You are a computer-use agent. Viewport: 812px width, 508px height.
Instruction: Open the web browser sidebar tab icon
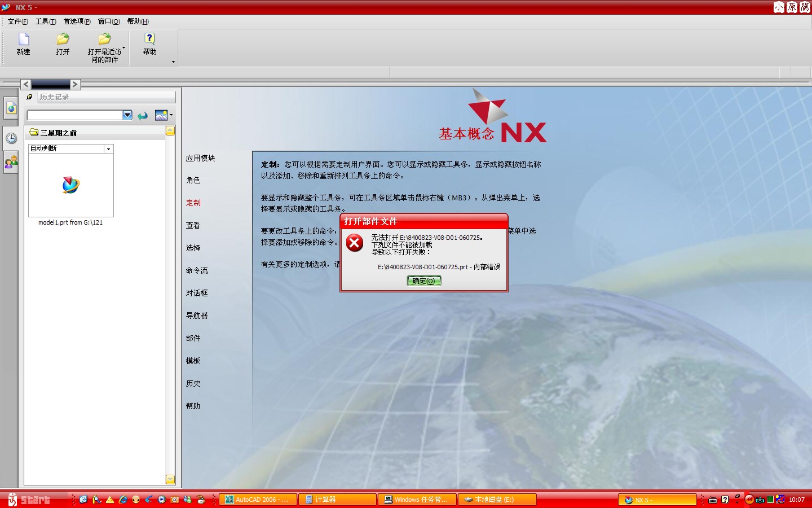click(11, 108)
